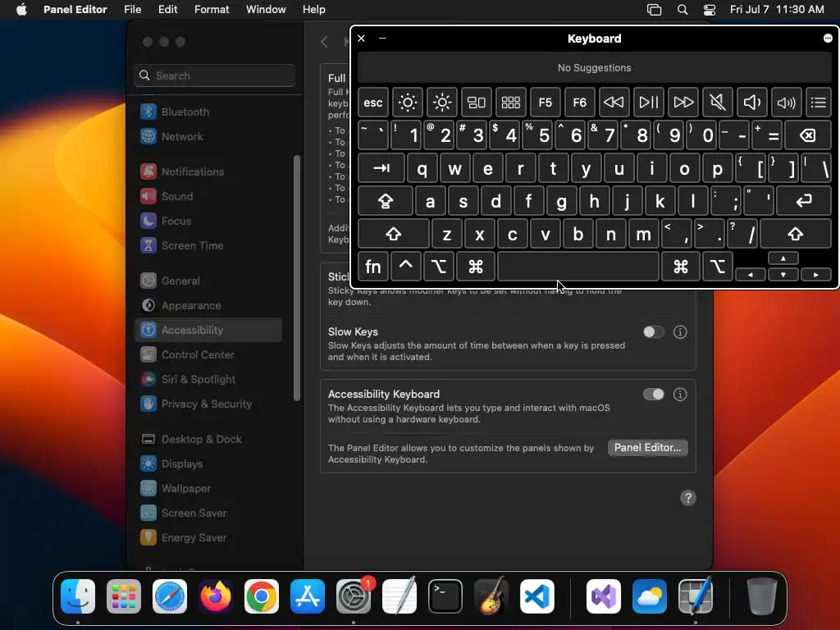This screenshot has width=840, height=630.
Task: Click the down arrow key
Action: coord(783,275)
